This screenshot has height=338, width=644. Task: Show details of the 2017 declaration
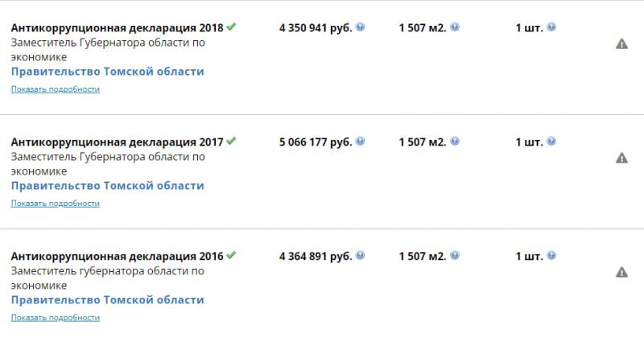click(x=56, y=204)
